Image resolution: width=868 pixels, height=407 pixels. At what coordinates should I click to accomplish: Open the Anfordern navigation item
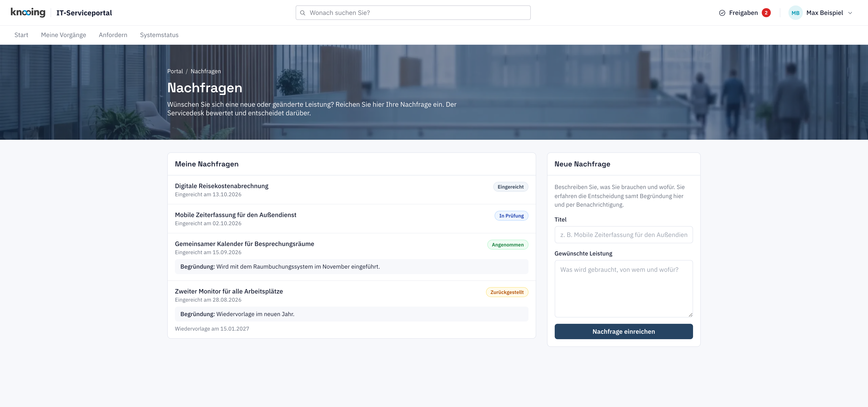point(113,35)
